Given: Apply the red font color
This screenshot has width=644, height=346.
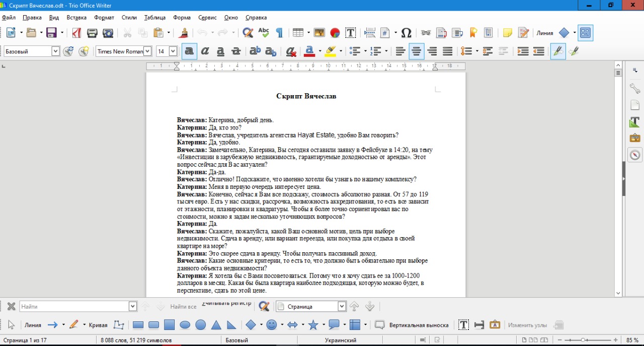Looking at the screenshot, I should tap(310, 51).
